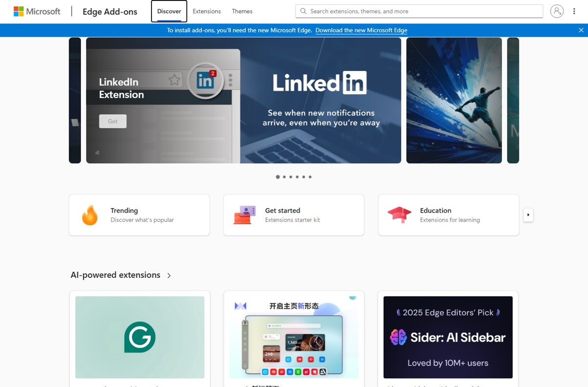Open the Grammarly extension thumbnail
588x387 pixels.
(140, 337)
